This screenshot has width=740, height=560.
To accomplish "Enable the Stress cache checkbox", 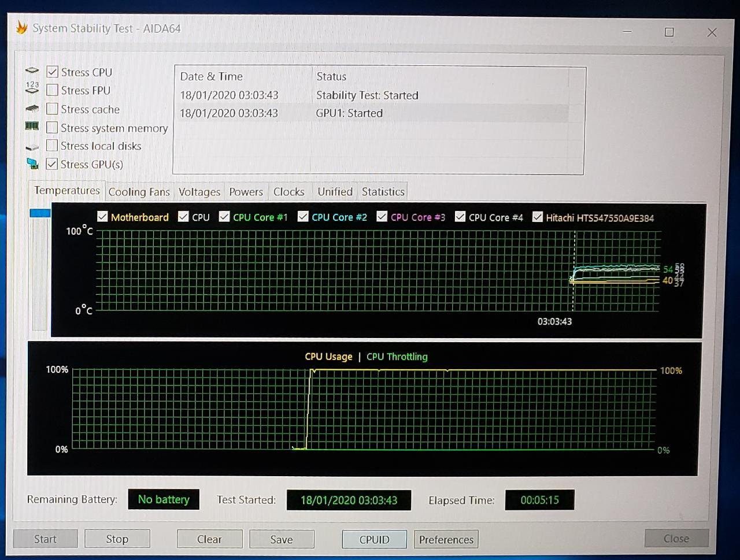I will (x=52, y=109).
